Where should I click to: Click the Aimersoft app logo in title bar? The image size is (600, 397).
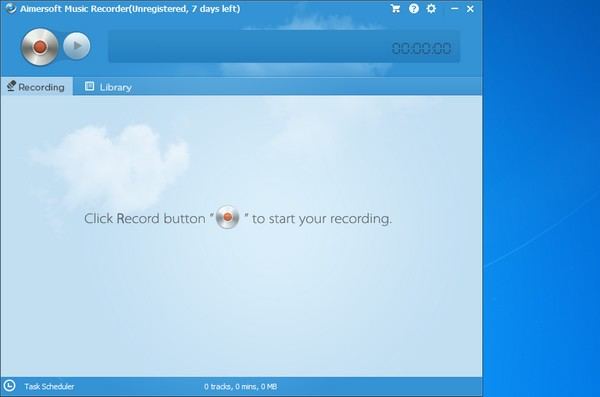coord(11,8)
